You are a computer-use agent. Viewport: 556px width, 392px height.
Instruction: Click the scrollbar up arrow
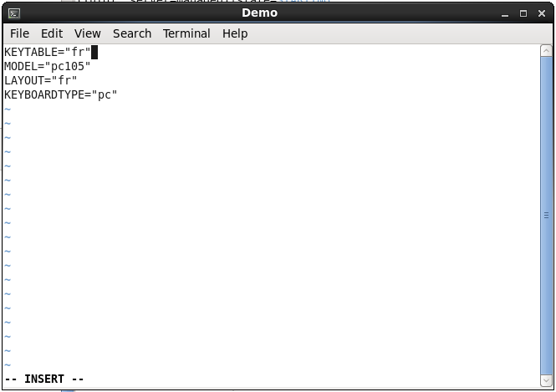point(547,50)
